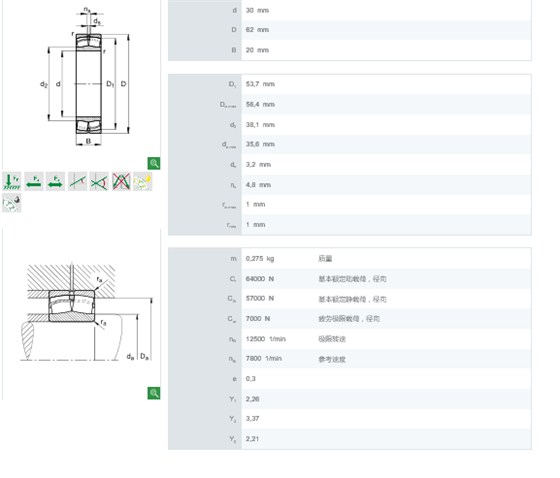Select the 56,4 mm value
Screen dimensions: 560x478
[260, 104]
